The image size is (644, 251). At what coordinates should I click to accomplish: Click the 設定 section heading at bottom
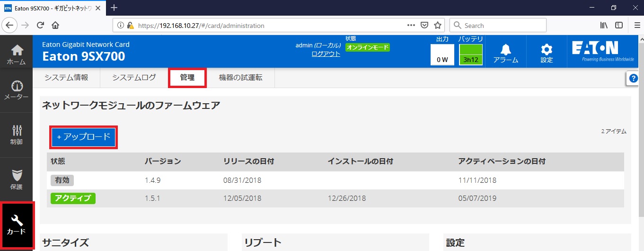(455, 243)
